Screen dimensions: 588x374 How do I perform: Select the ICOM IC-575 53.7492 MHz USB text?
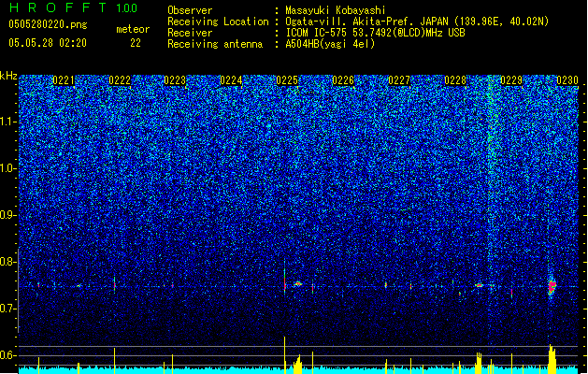tap(375, 33)
